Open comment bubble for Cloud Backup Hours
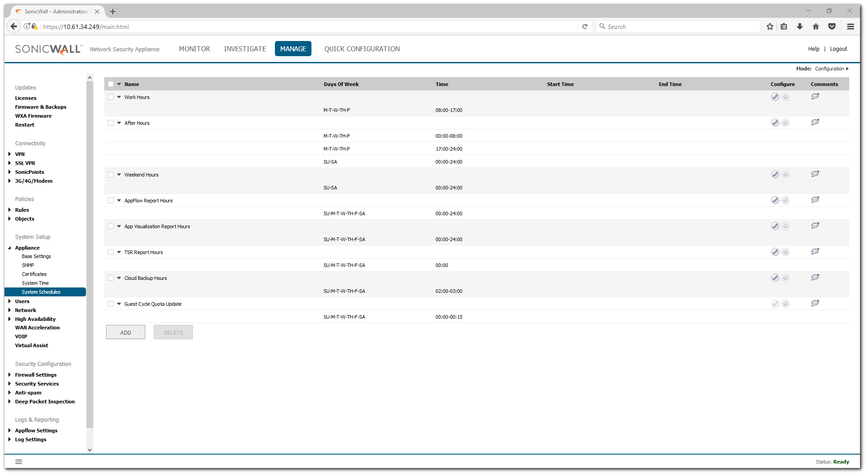 coord(815,278)
